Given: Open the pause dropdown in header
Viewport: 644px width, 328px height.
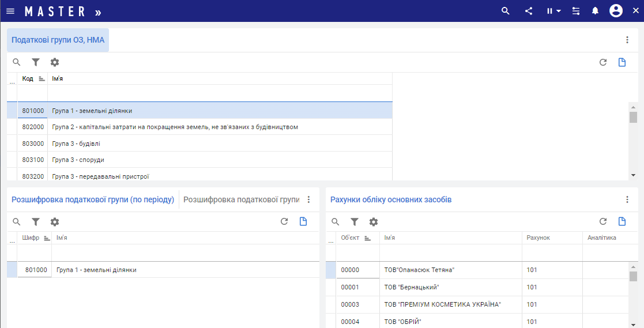Looking at the screenshot, I should (553, 11).
